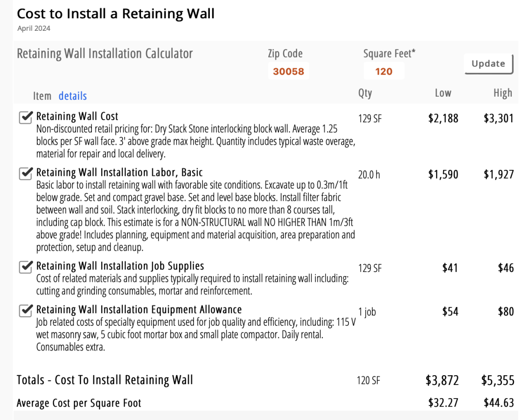The height and width of the screenshot is (420, 521).
Task: Click the Average Cost per Square Foot label
Action: click(79, 403)
